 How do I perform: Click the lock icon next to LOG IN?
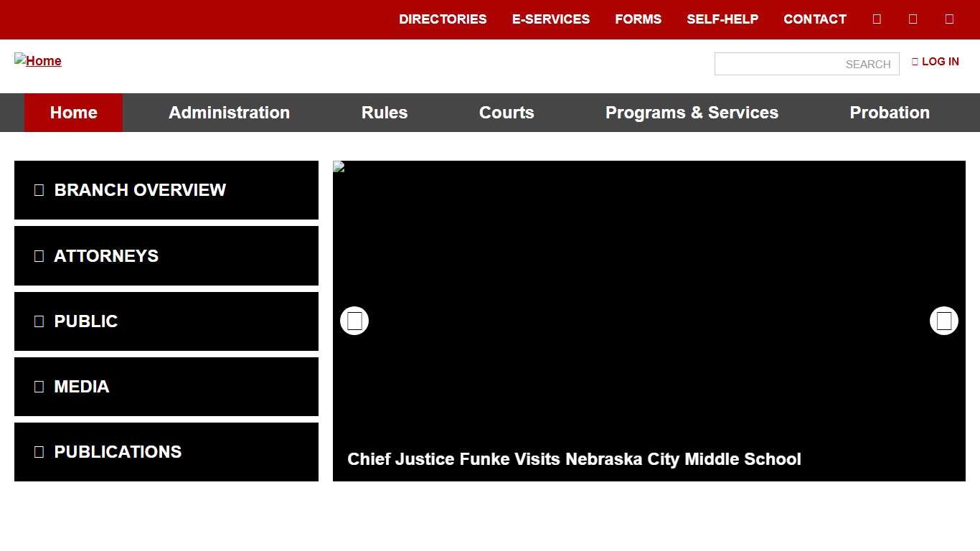pyautogui.click(x=914, y=61)
